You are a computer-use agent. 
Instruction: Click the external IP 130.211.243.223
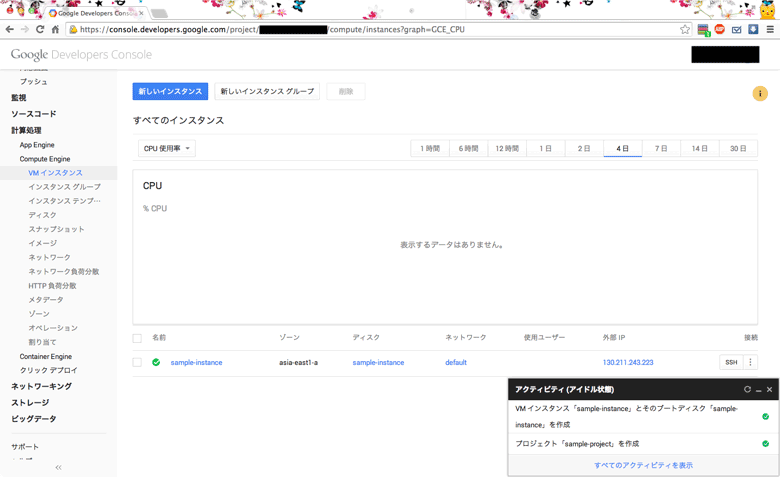tap(628, 362)
